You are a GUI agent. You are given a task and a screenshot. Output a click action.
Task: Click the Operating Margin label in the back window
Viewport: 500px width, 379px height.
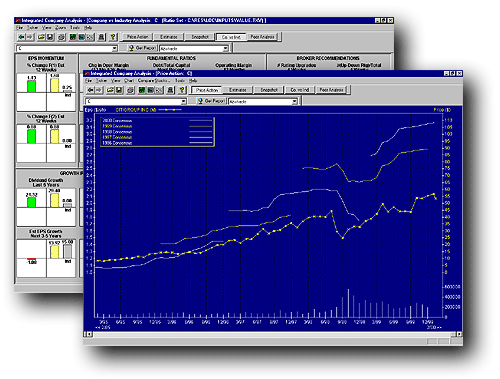[x=233, y=65]
